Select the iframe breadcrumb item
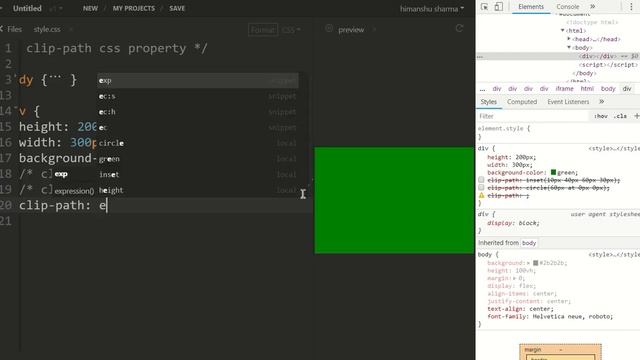This screenshot has height=360, width=640. (564, 88)
